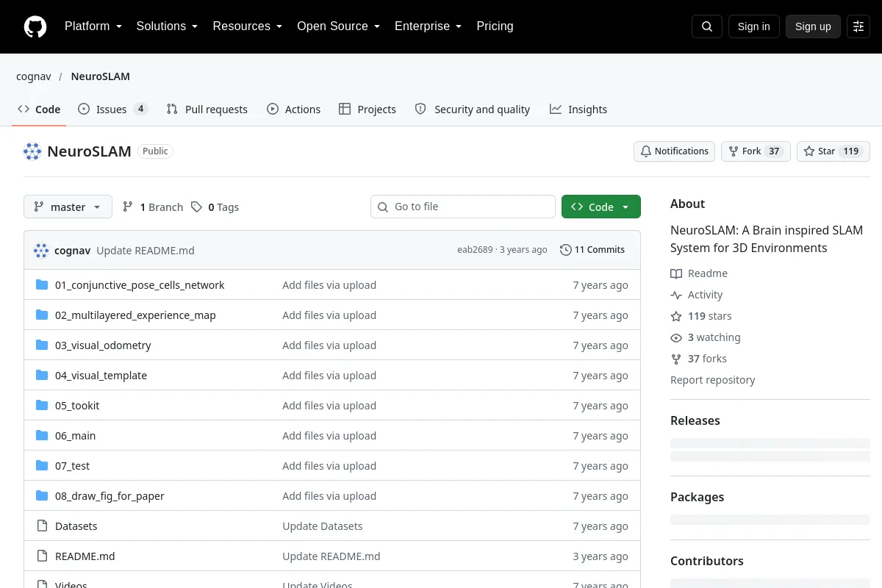Expand the Solutions menu
The height and width of the screenshot is (588, 882).
coord(167,26)
